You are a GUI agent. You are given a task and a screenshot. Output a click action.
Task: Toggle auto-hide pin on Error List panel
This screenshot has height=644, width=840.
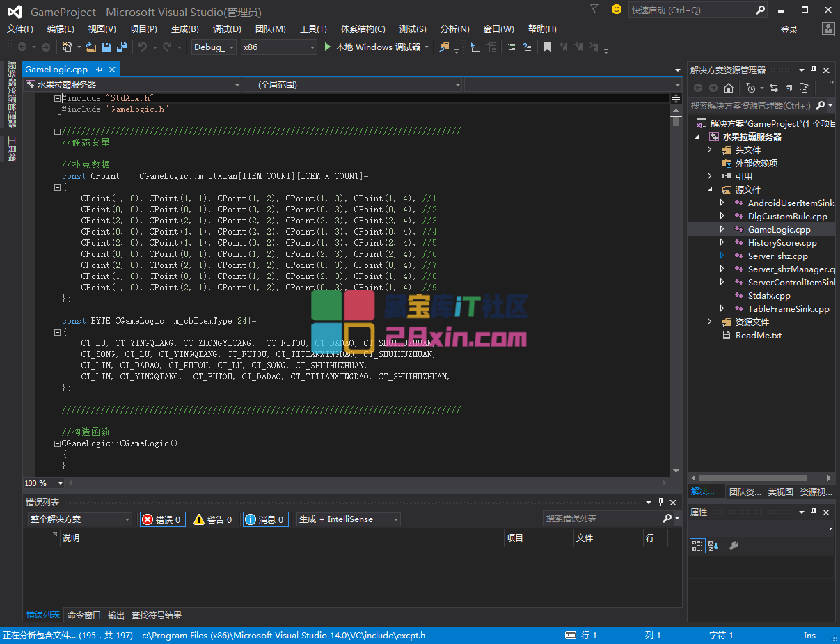pos(660,502)
